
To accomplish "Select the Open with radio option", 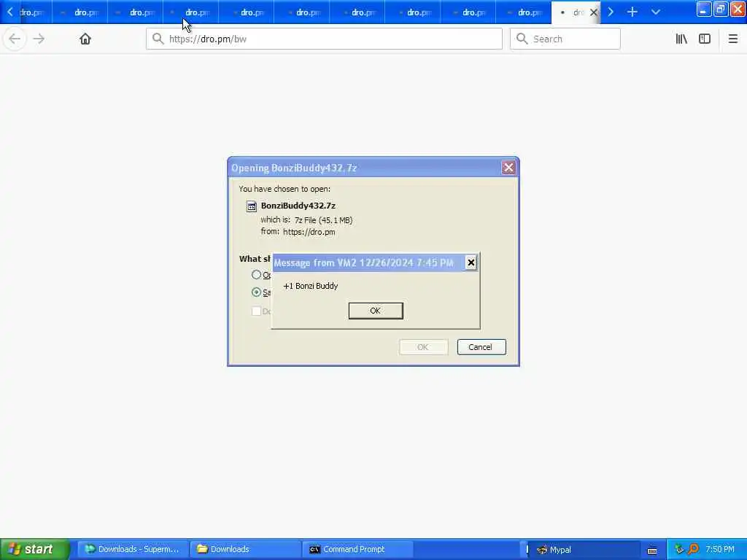I will point(256,275).
